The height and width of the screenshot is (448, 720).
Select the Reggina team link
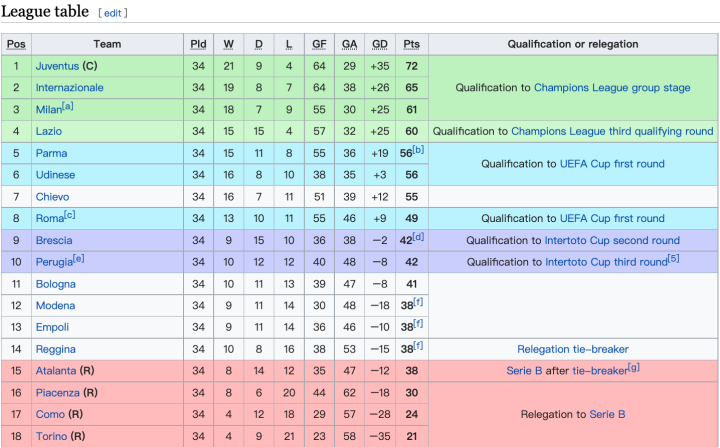pos(55,349)
